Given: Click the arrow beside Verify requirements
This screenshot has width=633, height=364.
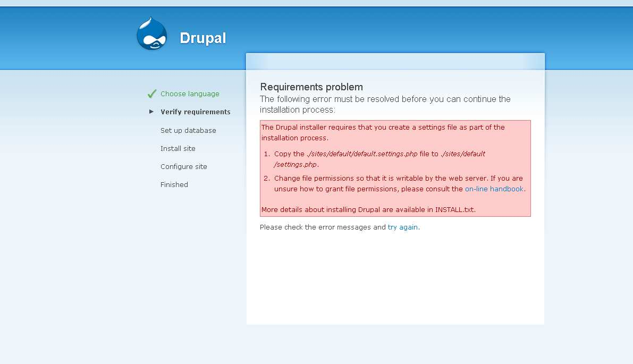Looking at the screenshot, I should (x=151, y=112).
